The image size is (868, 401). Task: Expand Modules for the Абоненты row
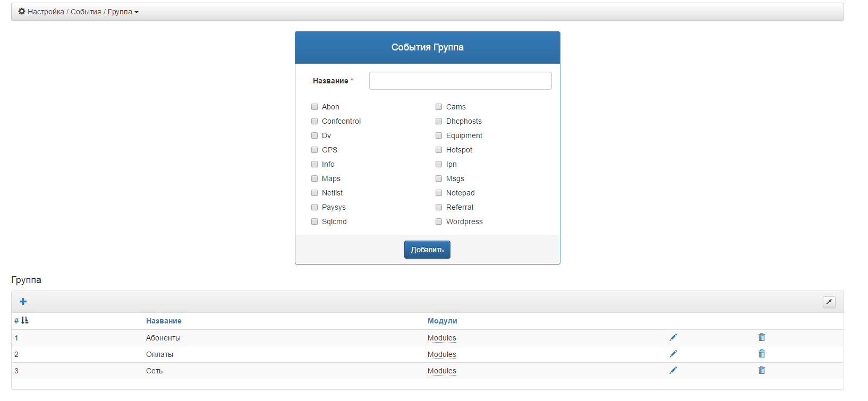click(x=441, y=338)
